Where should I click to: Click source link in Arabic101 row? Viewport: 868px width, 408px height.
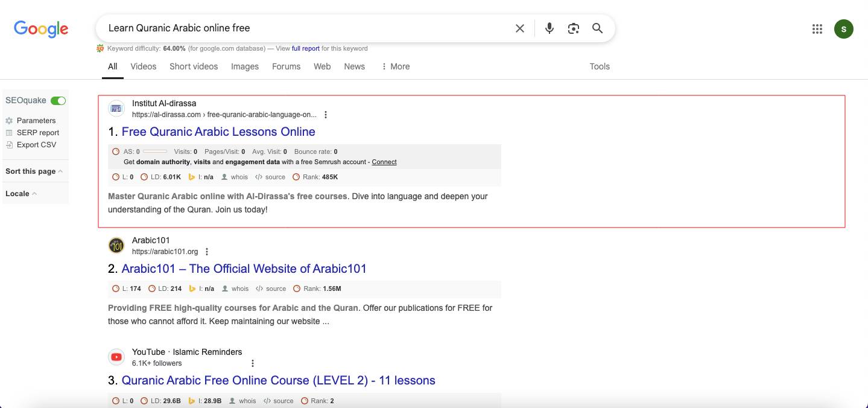point(276,288)
